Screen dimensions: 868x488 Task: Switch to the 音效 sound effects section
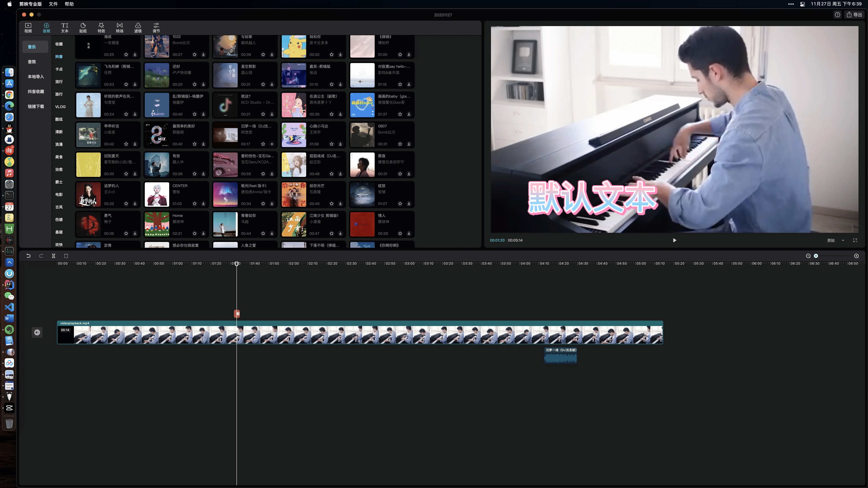[x=32, y=62]
